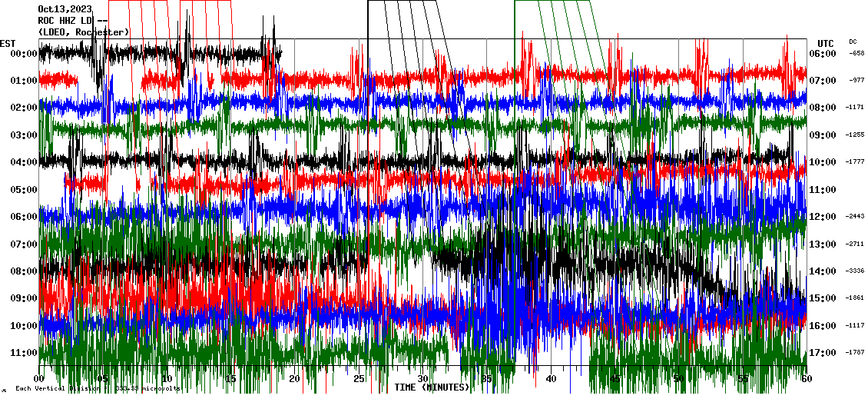Screen dimensions: 868x399
Task: Click the 20 minute axis tick label
Action: (295, 379)
